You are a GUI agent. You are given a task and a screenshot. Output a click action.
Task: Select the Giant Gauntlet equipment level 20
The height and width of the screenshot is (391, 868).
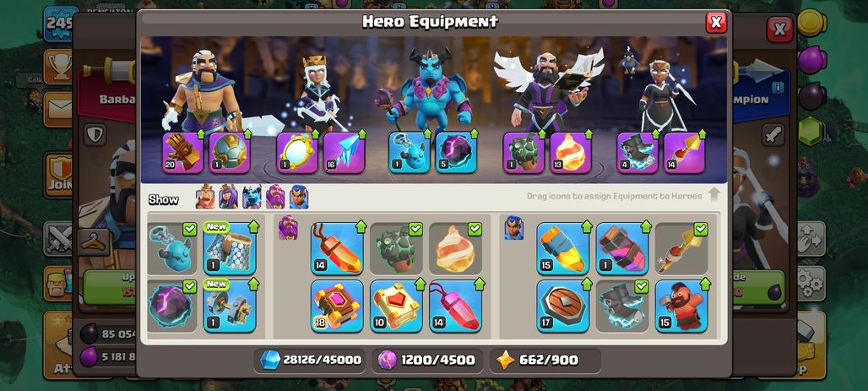click(182, 153)
